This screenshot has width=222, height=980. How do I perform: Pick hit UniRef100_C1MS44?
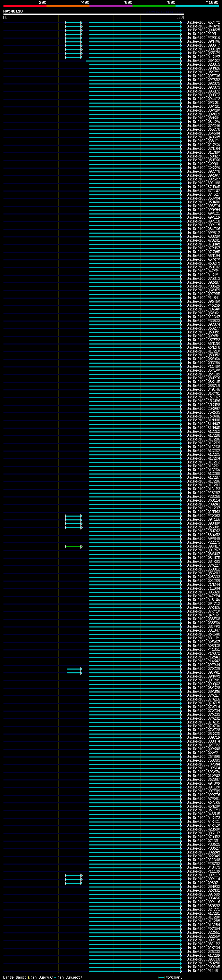[x=203, y=585]
